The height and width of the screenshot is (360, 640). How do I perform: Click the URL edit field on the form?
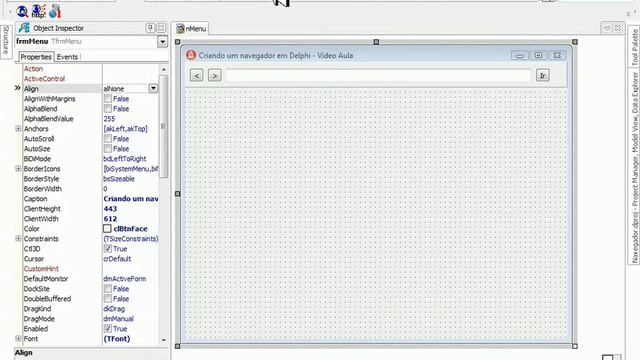pyautogui.click(x=378, y=76)
